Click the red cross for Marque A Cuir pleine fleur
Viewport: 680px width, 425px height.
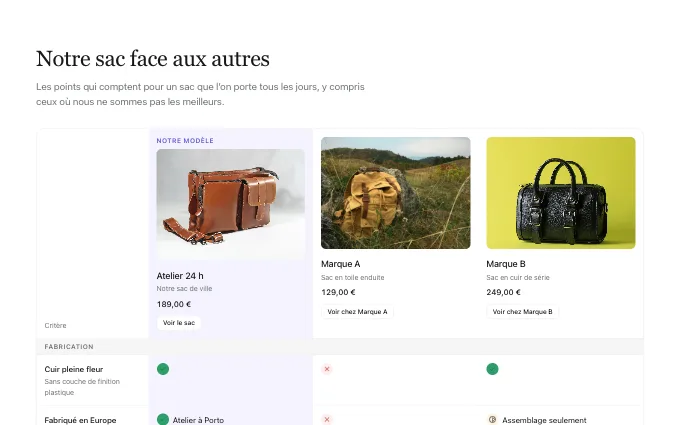[327, 369]
